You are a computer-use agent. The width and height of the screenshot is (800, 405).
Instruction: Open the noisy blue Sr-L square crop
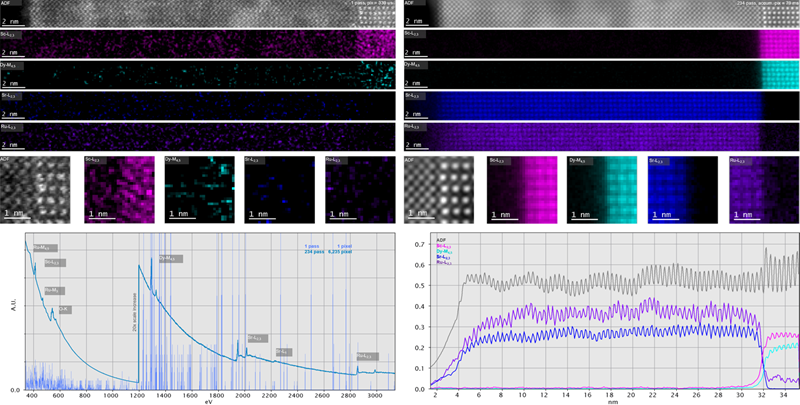coord(280,190)
